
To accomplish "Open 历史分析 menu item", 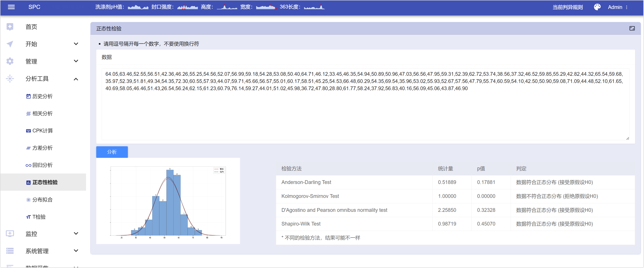I will pos(43,96).
